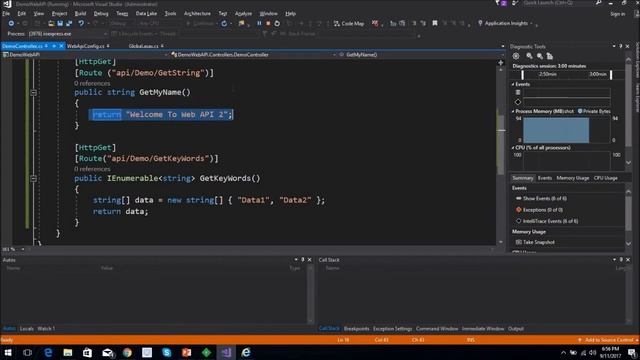Image resolution: width=640 pixels, height=360 pixels.
Task: Click the Save file icon in toolbar
Action: (60, 23)
